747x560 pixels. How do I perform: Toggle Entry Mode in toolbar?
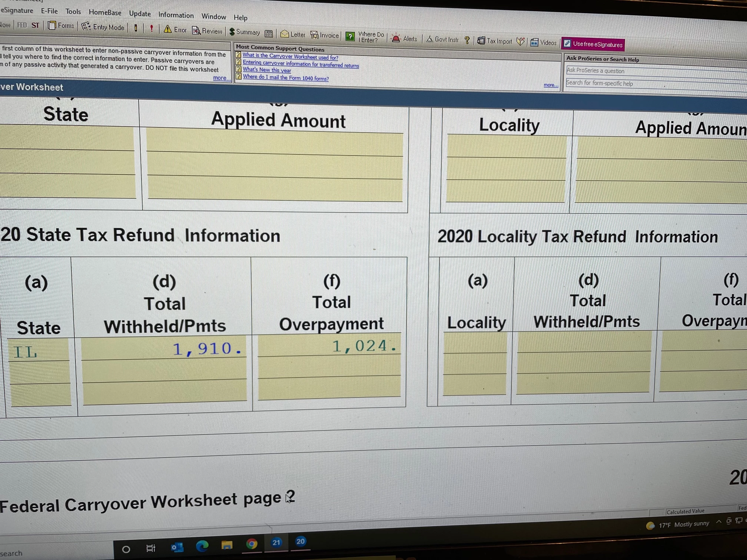pos(103,27)
